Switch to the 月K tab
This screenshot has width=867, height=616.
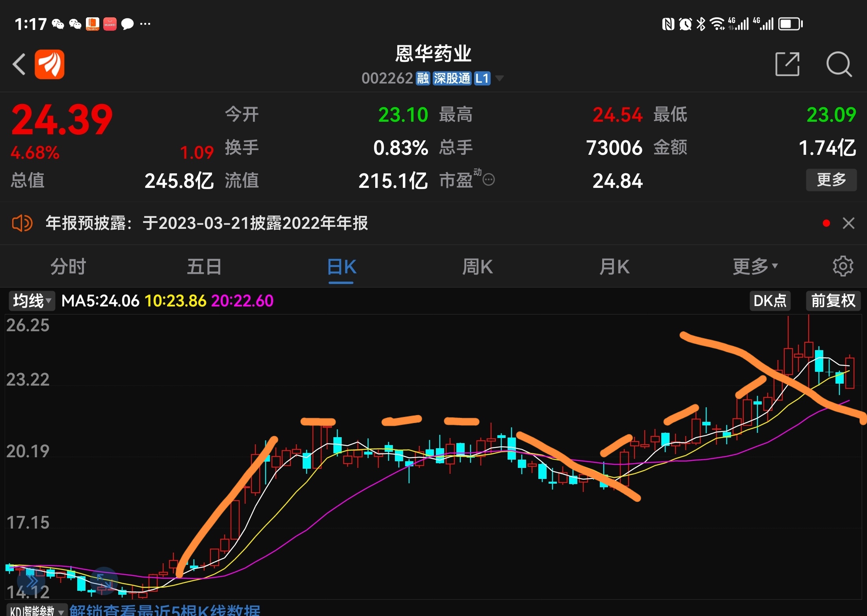(614, 267)
